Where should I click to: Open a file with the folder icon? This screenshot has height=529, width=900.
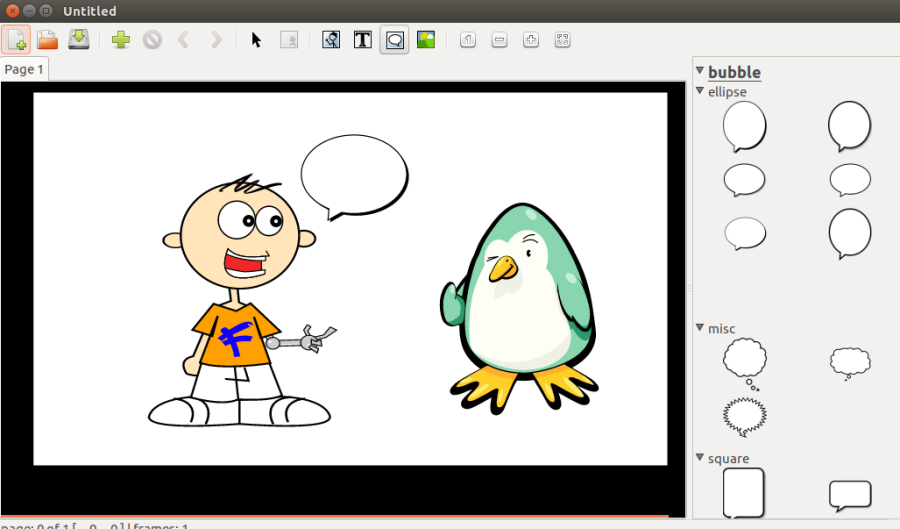tap(47, 40)
